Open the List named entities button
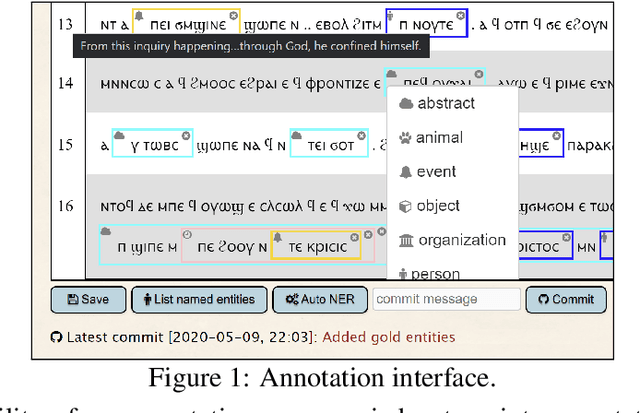This screenshot has height=413, width=640. pos(199,300)
